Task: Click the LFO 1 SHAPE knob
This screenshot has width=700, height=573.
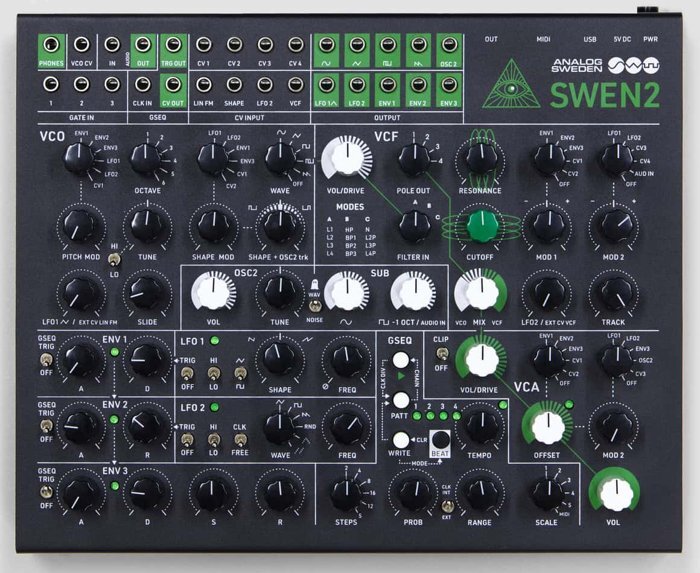Action: 279,360
